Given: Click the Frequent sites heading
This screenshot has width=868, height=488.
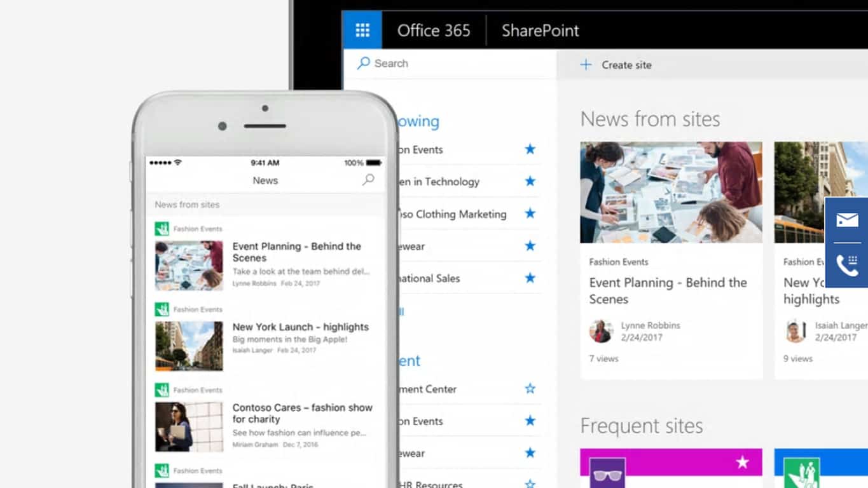Looking at the screenshot, I should pos(642,426).
